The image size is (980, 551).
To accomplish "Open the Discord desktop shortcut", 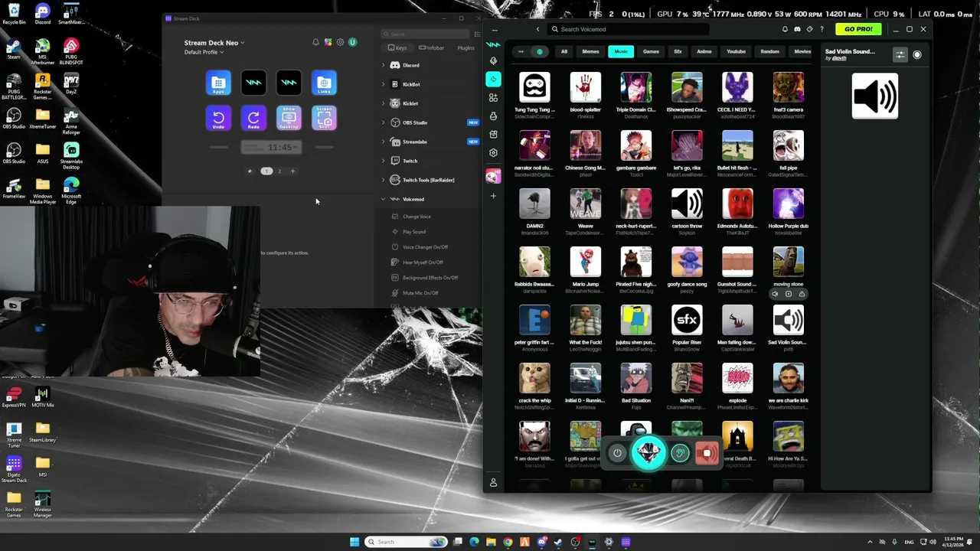I will 42,14.
